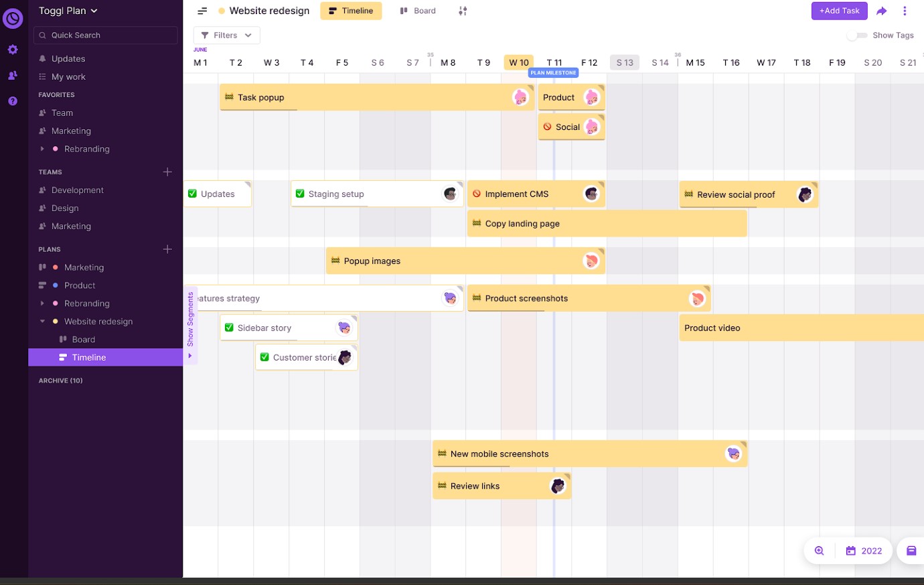This screenshot has width=924, height=585.
Task: Open the features strategy task bar
Action: 323,298
